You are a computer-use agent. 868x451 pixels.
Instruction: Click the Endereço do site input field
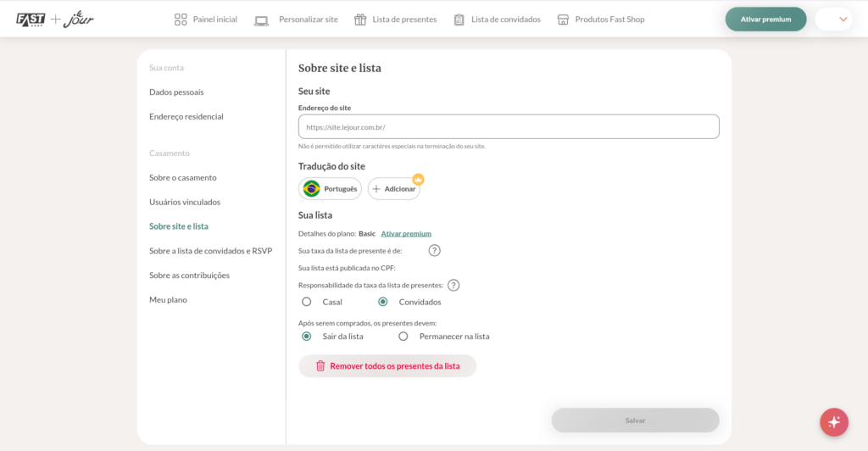click(x=509, y=126)
